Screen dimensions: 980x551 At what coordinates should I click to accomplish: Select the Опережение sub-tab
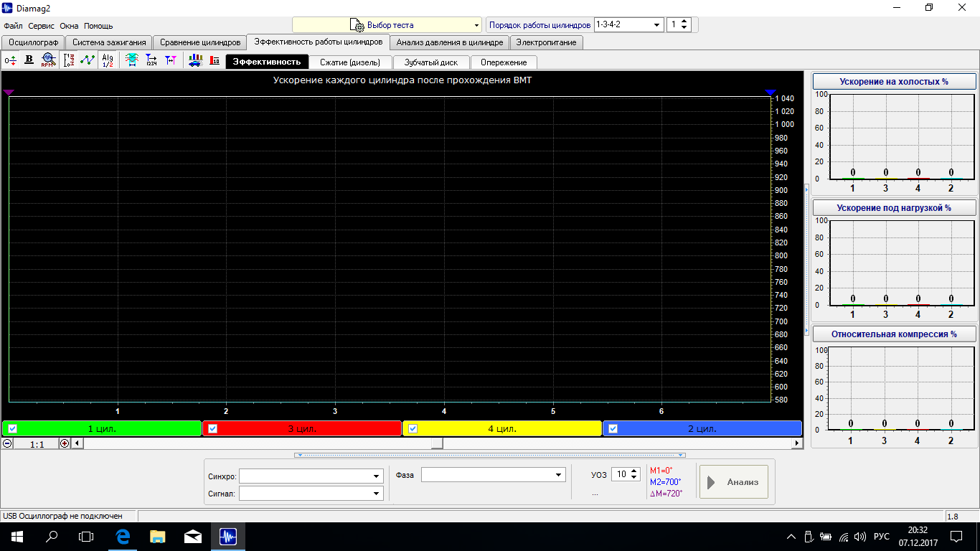pyautogui.click(x=504, y=62)
